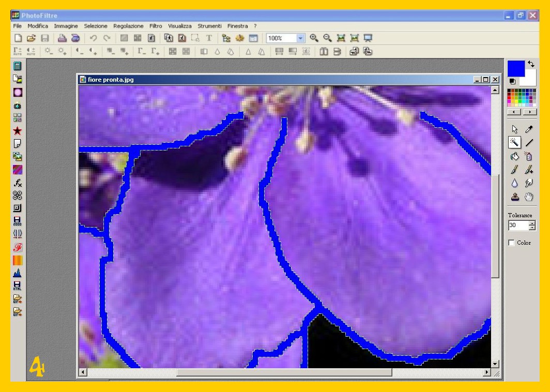Reset colors to default black and white

click(512, 81)
